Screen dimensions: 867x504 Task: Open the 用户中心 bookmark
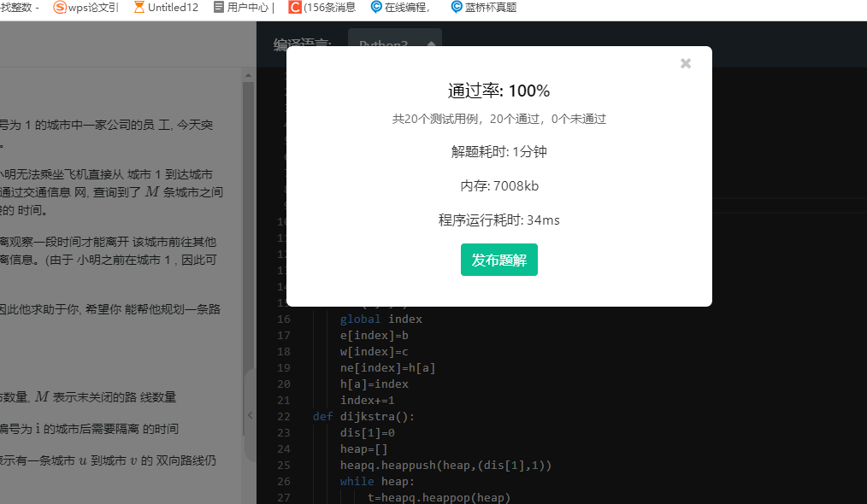243,8
